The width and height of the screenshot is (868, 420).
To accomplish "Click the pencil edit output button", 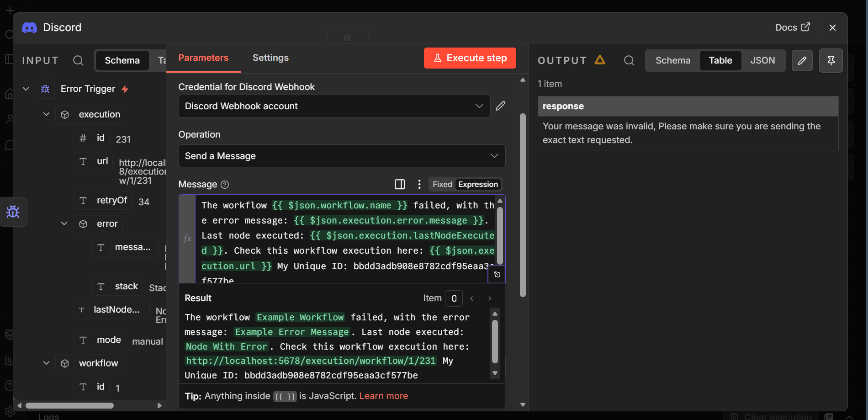I will tap(802, 60).
